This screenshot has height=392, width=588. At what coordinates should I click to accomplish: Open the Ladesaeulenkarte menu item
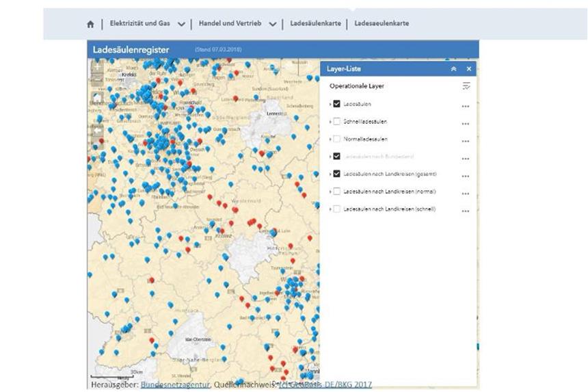(382, 23)
